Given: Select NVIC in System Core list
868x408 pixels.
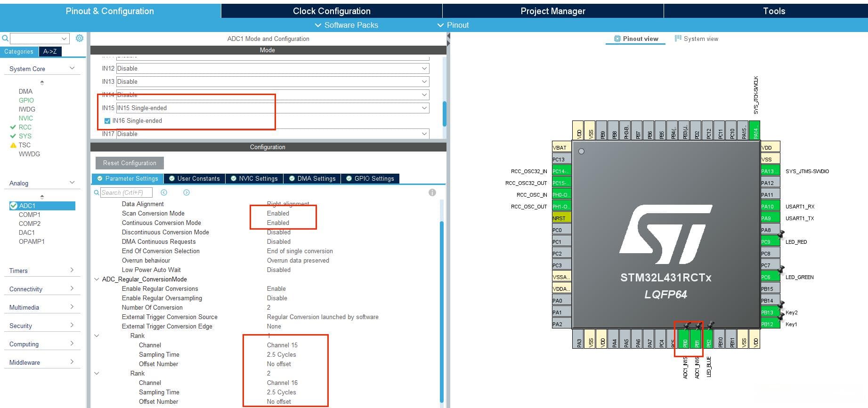Looking at the screenshot, I should click(x=26, y=118).
